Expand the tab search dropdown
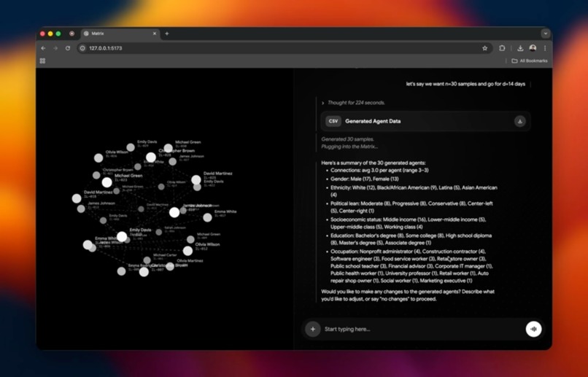 545,34
